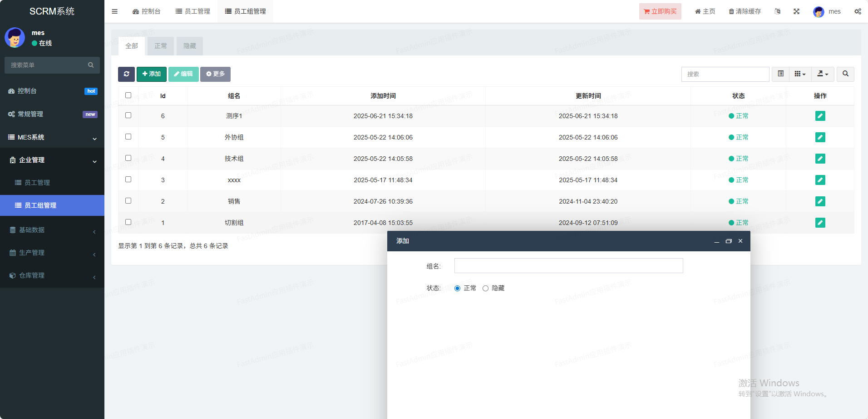The width and height of the screenshot is (868, 419).
Task: Open the export data dropdown
Action: (x=823, y=74)
